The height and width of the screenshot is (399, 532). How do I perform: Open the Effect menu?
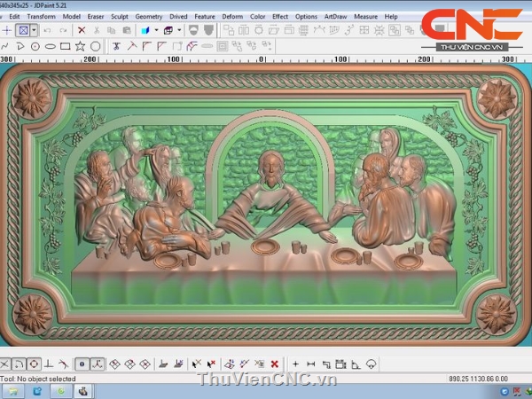pos(280,16)
